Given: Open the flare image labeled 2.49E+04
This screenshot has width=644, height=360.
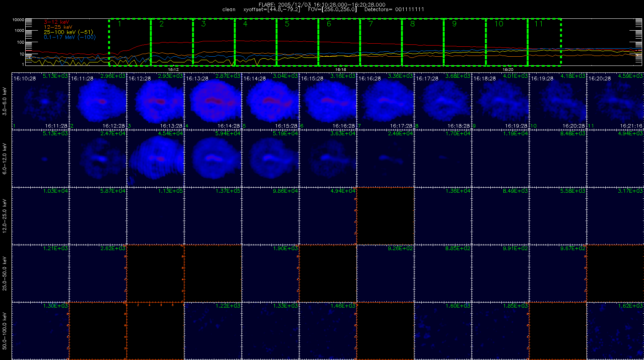Looking at the screenshot, I should click(385, 159).
